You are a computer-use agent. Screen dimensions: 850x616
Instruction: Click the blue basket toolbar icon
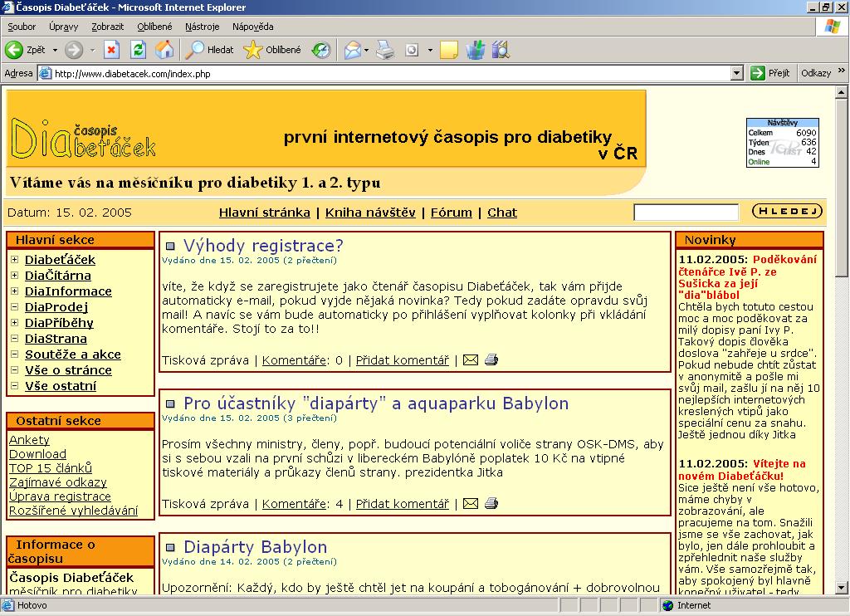coord(476,50)
